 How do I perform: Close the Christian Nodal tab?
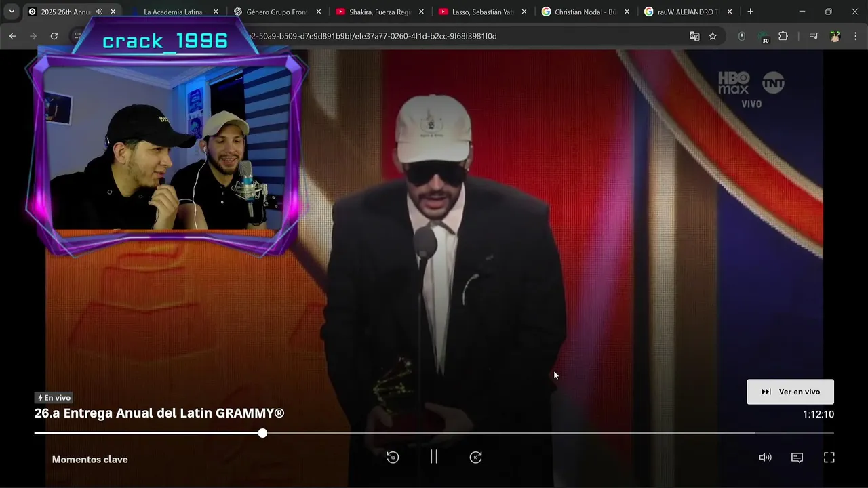coord(627,12)
